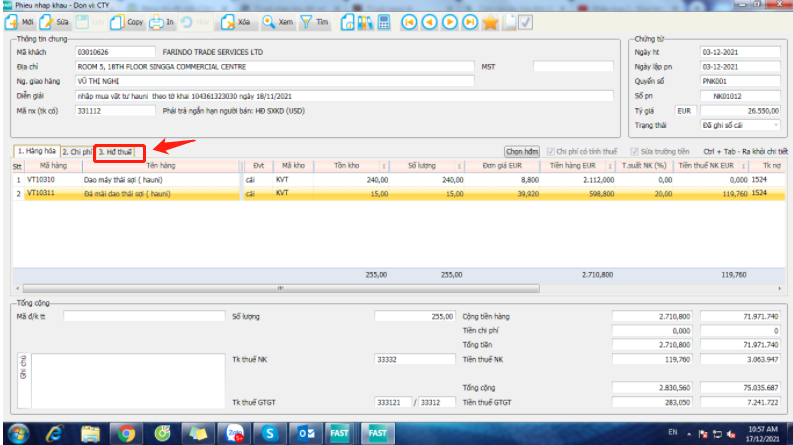Open Skype from the Windows taskbar
Screen dimensions: 793x445
click(269, 434)
